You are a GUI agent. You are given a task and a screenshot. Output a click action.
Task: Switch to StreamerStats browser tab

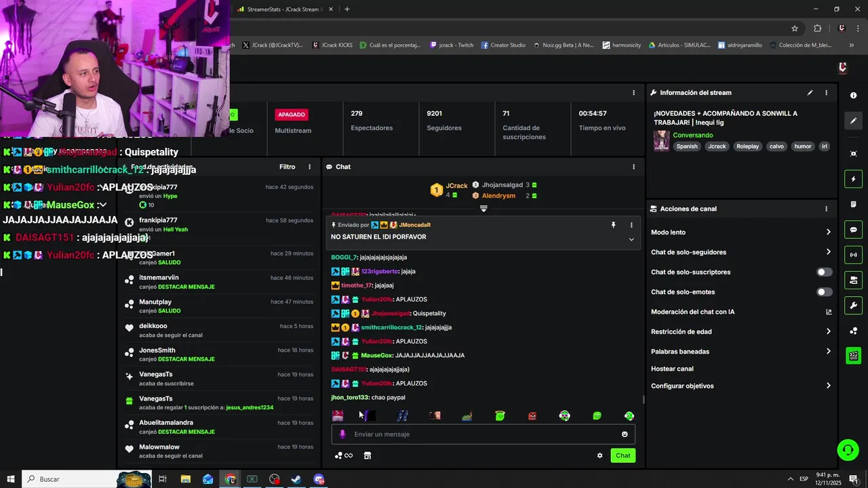tap(283, 9)
